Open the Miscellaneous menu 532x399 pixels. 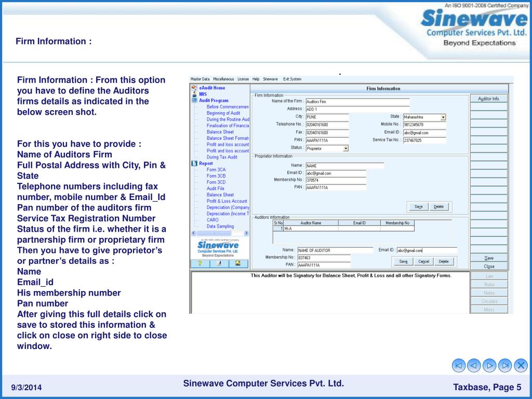[x=223, y=79]
